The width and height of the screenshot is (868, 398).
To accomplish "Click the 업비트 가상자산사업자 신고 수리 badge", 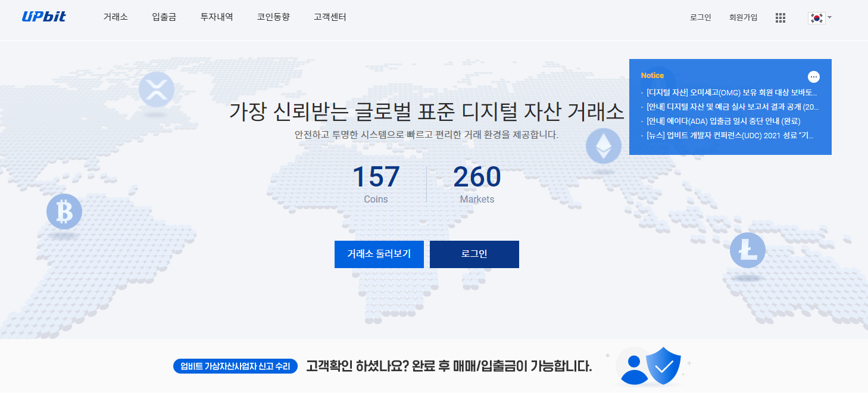I will pos(235,366).
